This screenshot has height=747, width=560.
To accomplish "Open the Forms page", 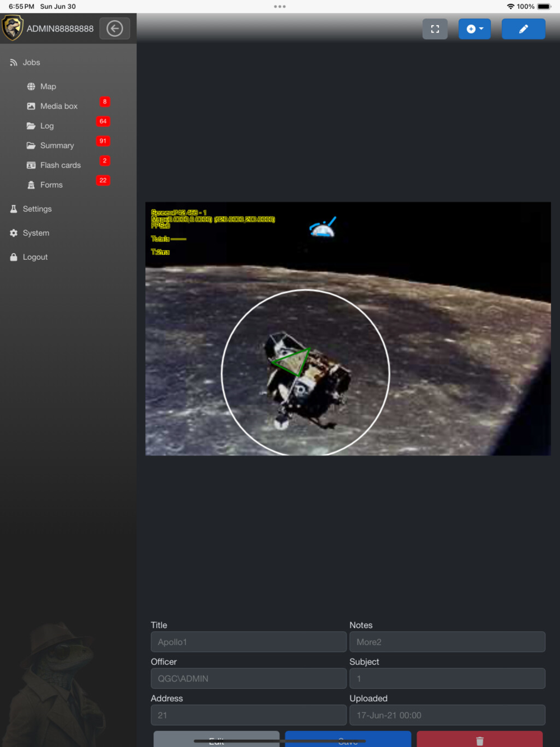I will pyautogui.click(x=52, y=185).
